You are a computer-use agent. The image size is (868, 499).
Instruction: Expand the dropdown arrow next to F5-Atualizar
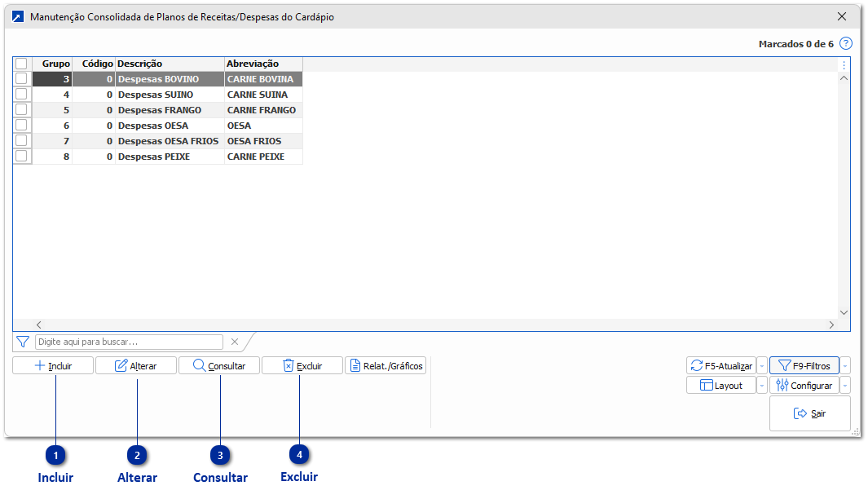pos(762,366)
